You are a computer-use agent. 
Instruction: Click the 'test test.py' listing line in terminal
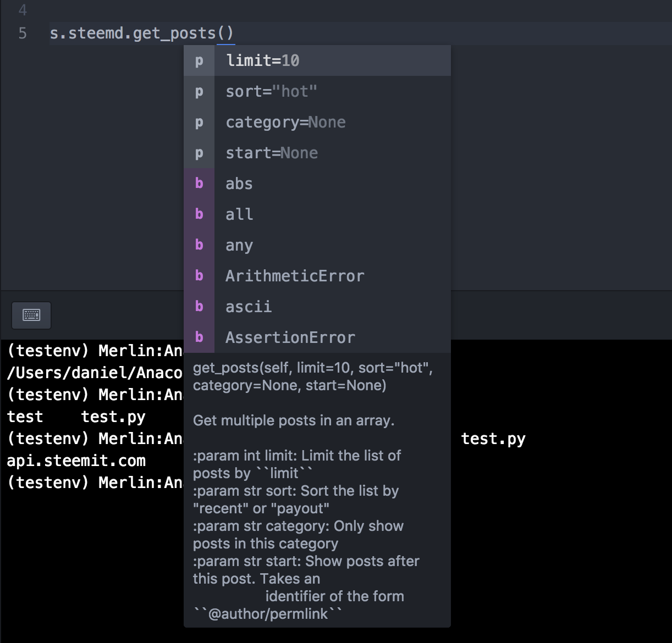click(76, 417)
